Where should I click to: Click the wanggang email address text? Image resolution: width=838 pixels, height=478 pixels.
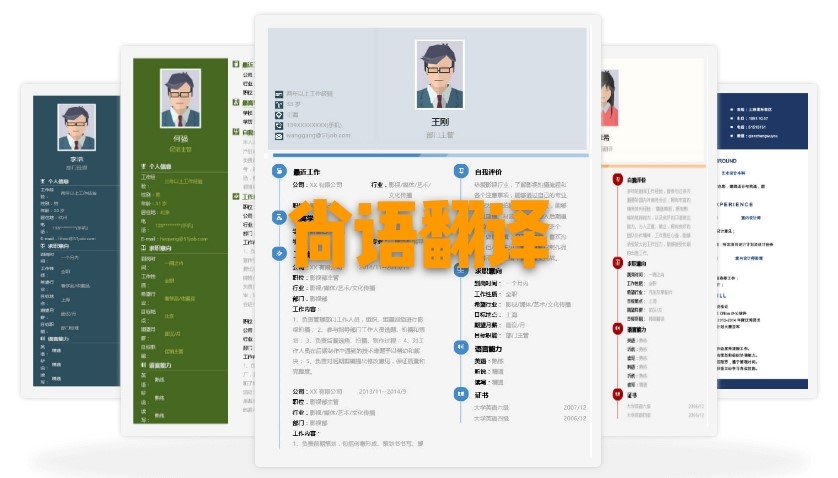pos(320,136)
